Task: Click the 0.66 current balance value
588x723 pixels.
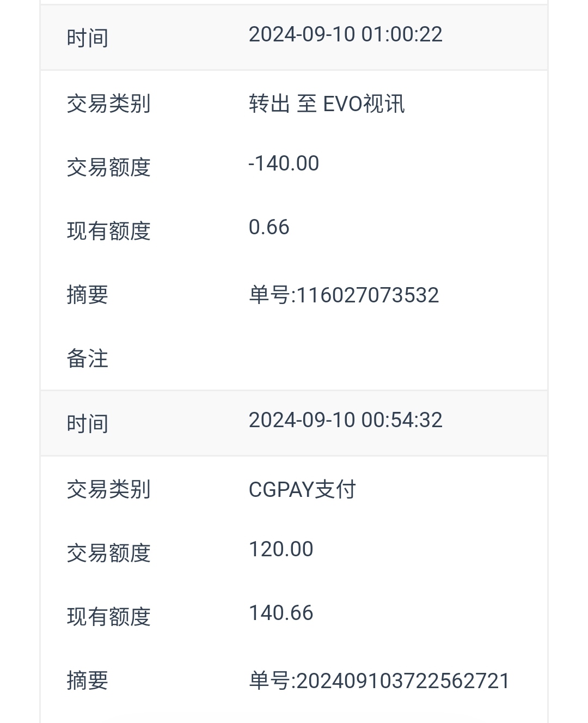Action: point(269,227)
